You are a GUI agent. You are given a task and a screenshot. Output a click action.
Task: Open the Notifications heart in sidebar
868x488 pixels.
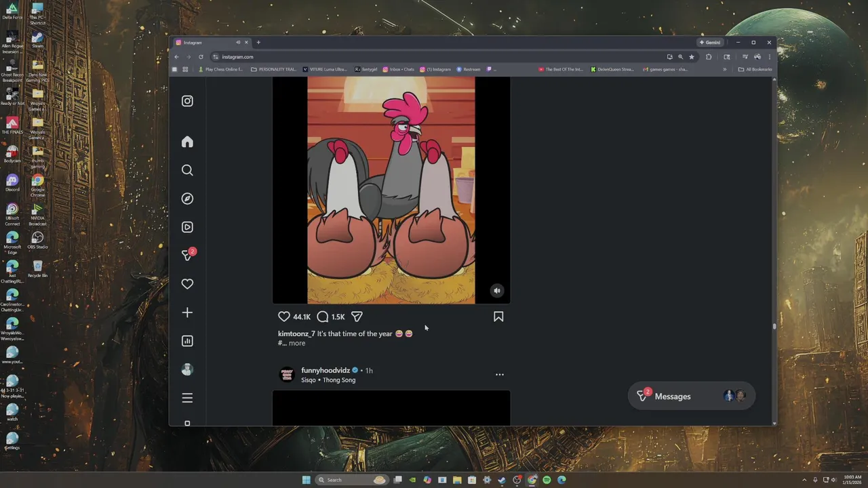(x=187, y=284)
